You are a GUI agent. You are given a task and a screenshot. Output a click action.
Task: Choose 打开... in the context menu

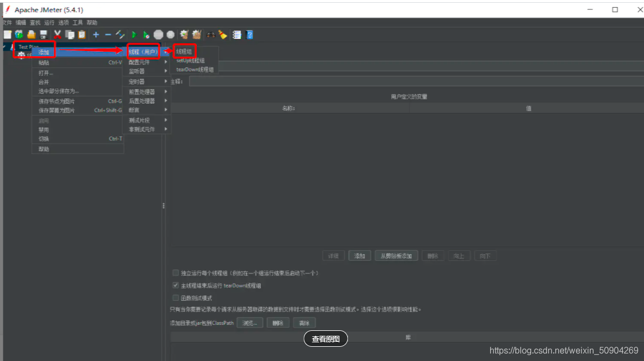(78, 73)
